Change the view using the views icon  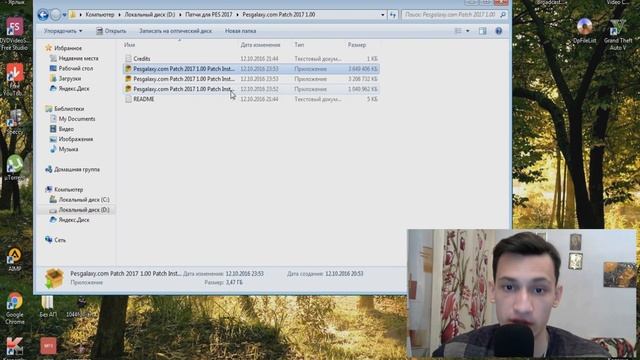(x=458, y=31)
